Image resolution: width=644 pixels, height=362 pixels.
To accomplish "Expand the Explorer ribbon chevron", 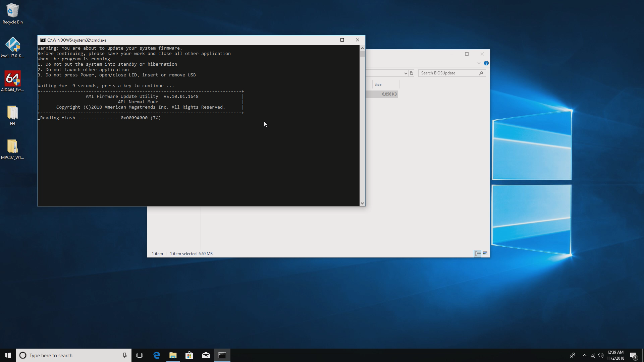I will pyautogui.click(x=479, y=63).
